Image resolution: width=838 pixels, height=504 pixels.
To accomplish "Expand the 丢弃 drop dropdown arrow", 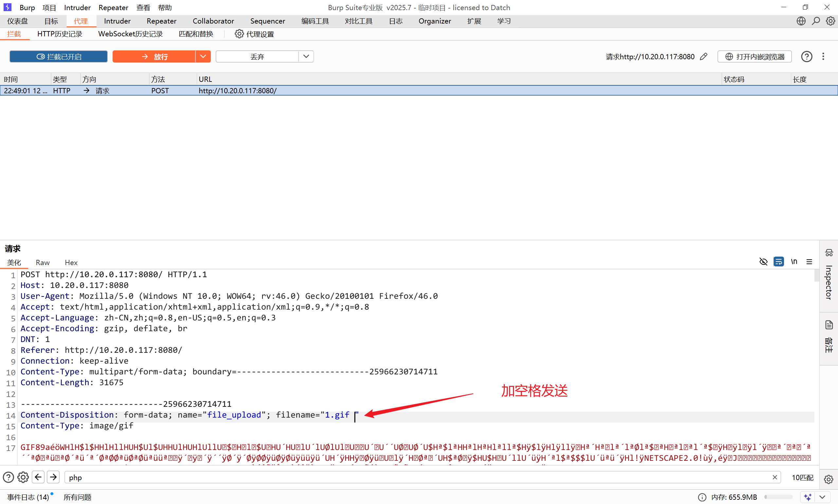I will click(x=306, y=57).
